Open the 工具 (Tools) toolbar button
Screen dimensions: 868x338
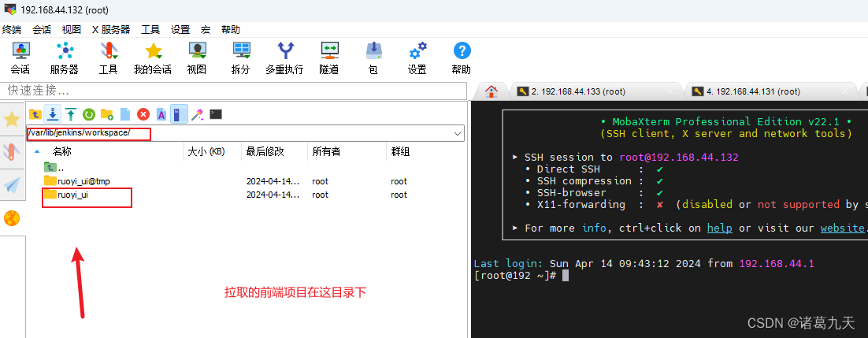[x=109, y=58]
